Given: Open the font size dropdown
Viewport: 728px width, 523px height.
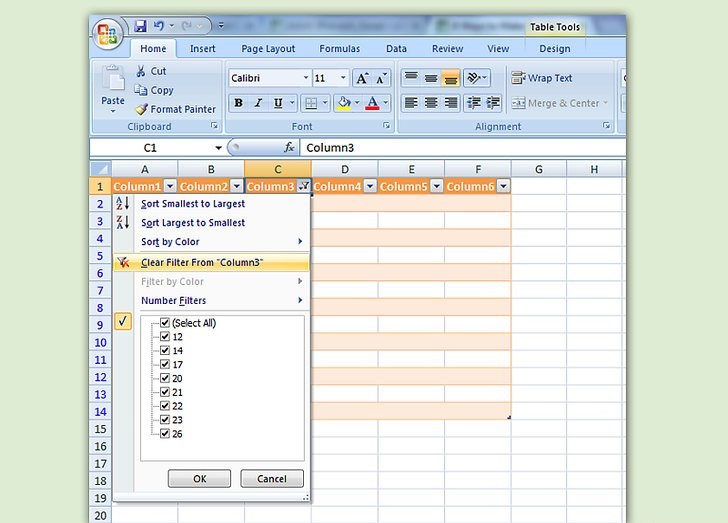Looking at the screenshot, I should tap(343, 78).
